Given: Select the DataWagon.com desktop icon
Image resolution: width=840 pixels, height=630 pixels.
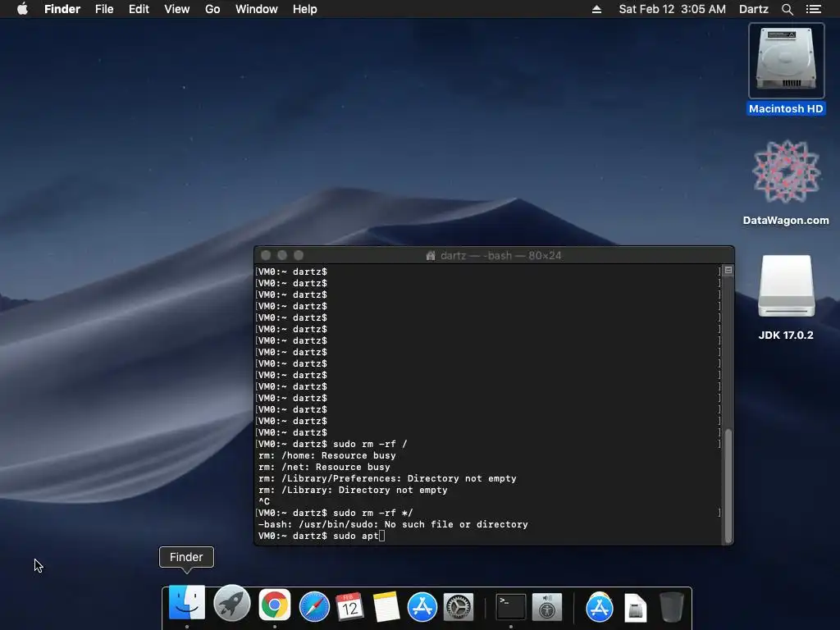Looking at the screenshot, I should [786, 182].
